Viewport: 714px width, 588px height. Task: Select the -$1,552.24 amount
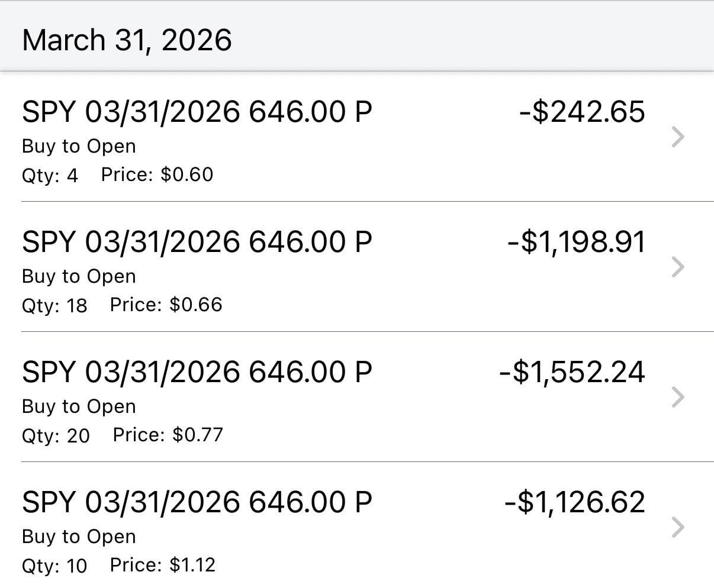coord(572,372)
